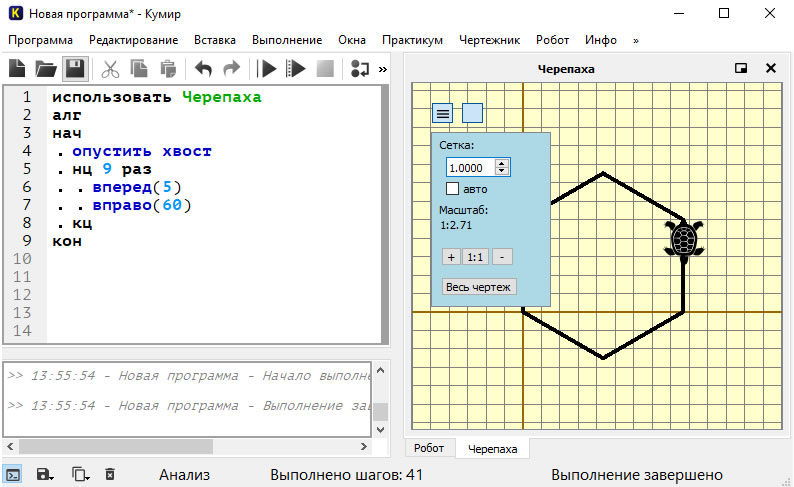Place the cursor on вперед(5) code line
794x487 pixels.
[x=136, y=187]
